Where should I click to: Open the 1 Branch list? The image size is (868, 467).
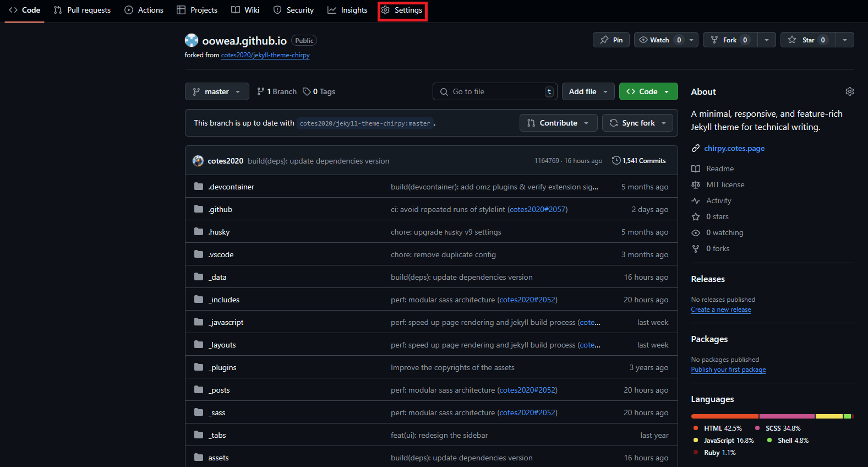277,91
